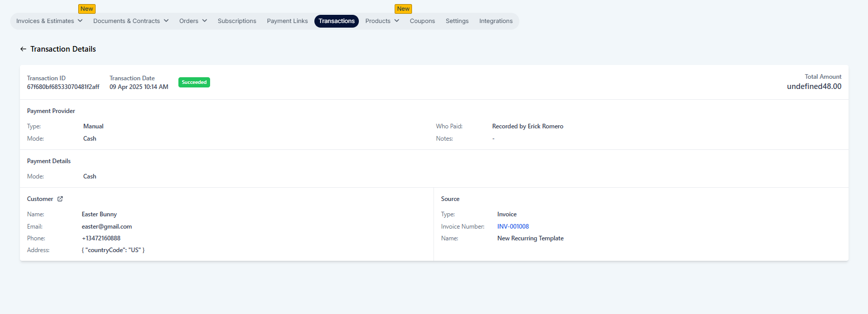
Task: Click the phone number +13472160888
Action: point(101,238)
